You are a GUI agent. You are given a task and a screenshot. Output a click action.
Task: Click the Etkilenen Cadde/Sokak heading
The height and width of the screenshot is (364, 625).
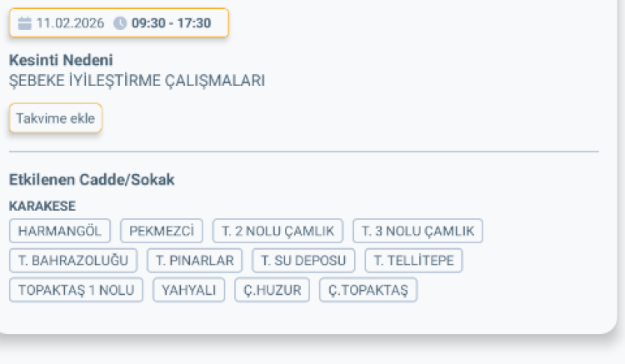[x=92, y=180]
